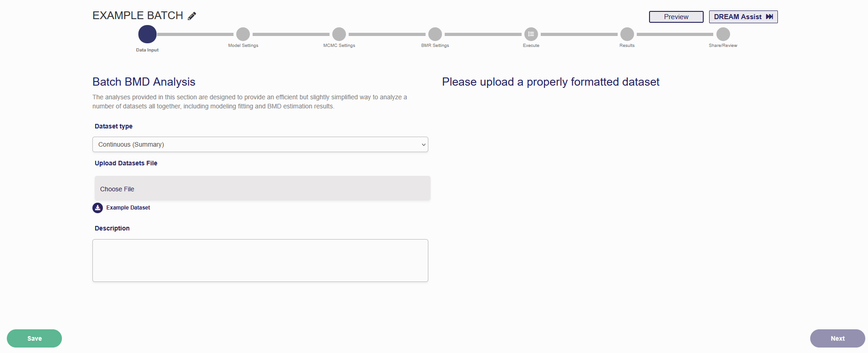Click the Execute step list icon
This screenshot has width=868, height=353.
tap(531, 34)
